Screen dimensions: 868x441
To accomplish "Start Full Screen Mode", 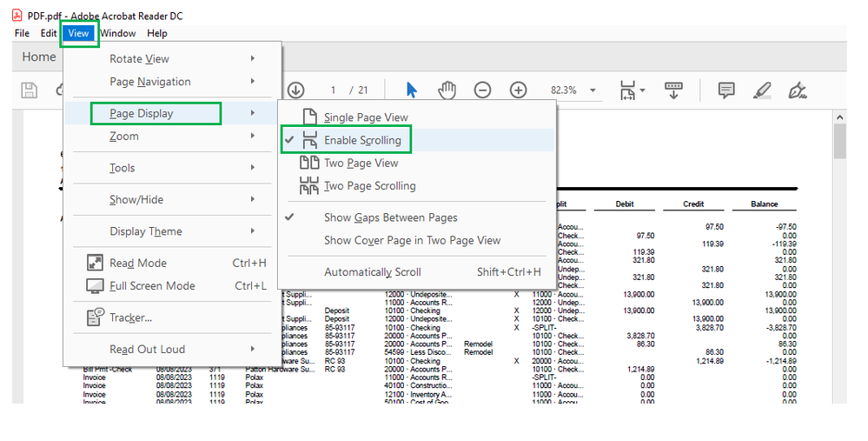I will click(x=152, y=285).
